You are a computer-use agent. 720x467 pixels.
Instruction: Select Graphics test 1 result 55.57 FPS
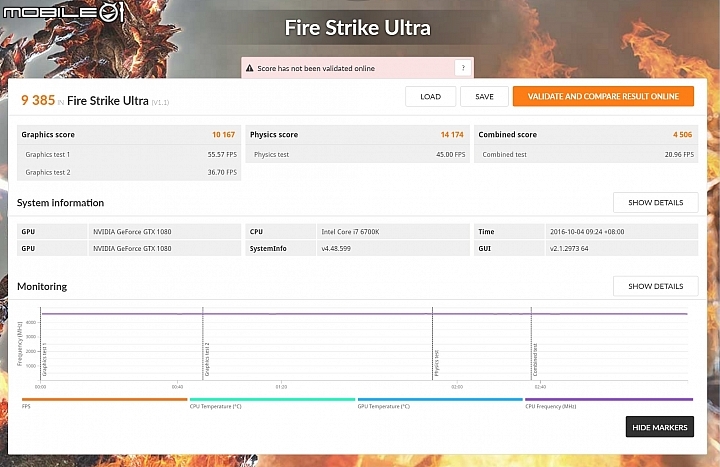[222, 155]
